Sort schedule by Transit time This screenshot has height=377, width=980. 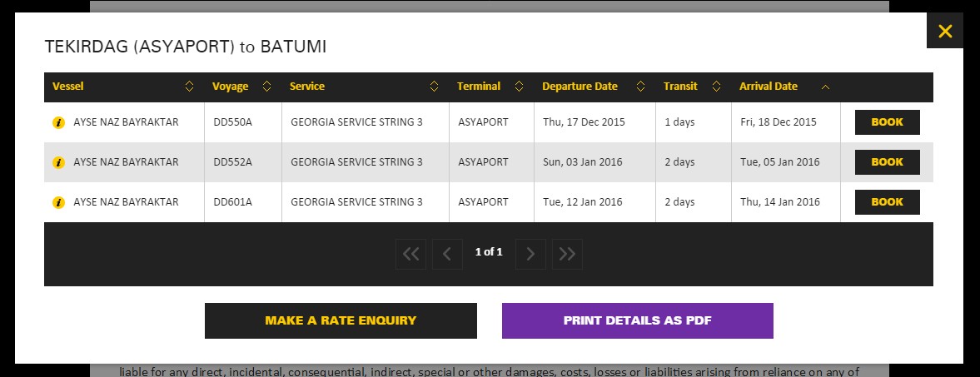[716, 87]
